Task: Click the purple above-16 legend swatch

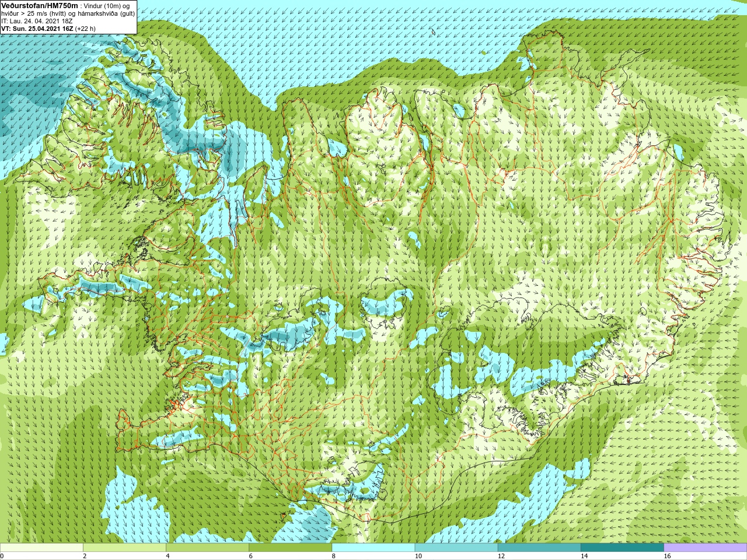Action: (706, 548)
